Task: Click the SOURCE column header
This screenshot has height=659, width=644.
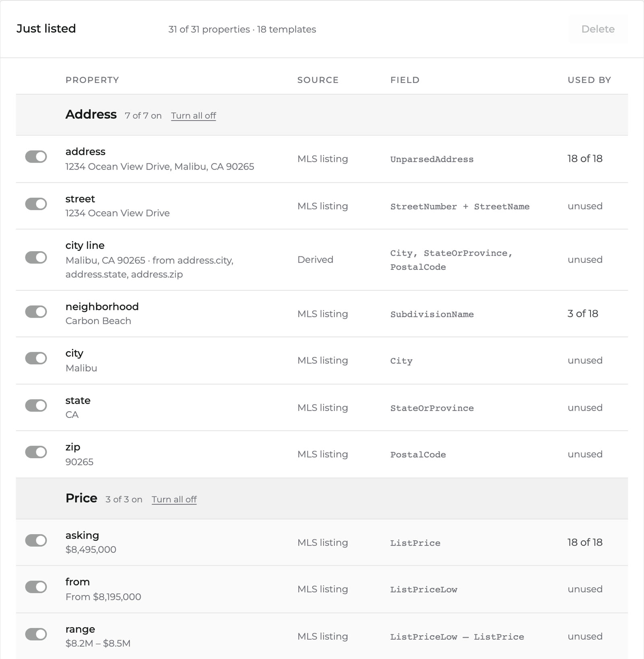Action: coord(318,80)
